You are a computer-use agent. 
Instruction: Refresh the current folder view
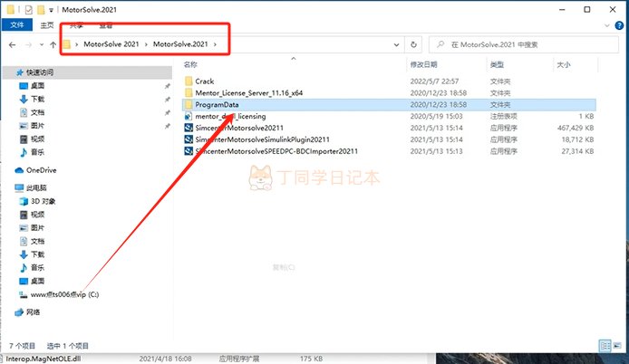click(x=413, y=44)
